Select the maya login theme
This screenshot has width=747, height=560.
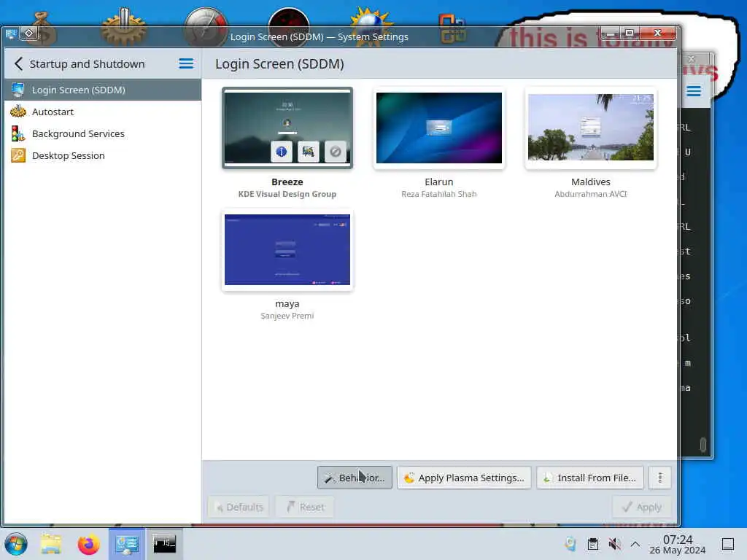click(287, 249)
